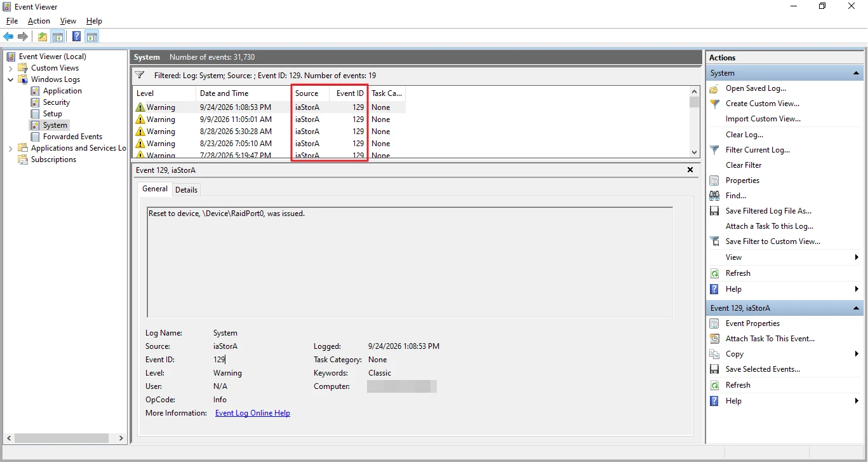Collapse the System section in Actions pane
Viewport: 868px width, 462px height.
pos(857,73)
